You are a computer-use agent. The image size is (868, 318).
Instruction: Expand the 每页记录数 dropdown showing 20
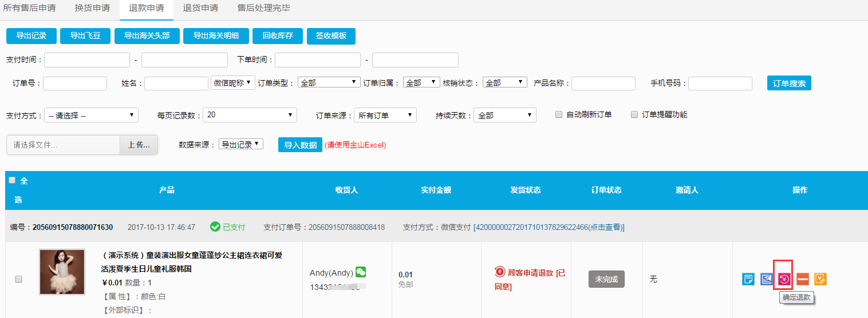coord(250,115)
